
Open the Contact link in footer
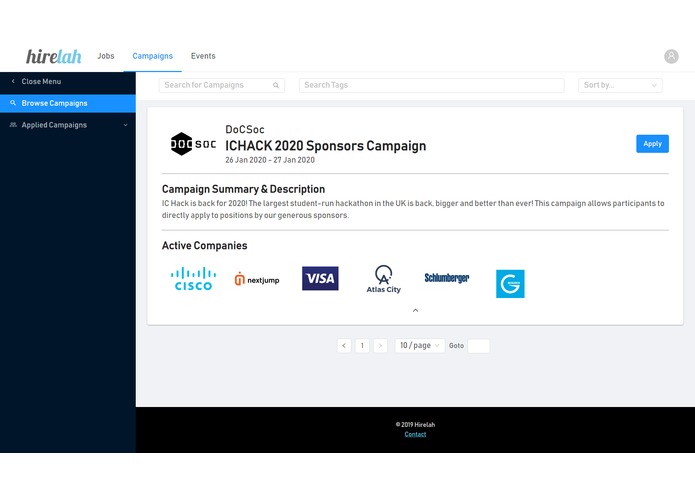415,435
